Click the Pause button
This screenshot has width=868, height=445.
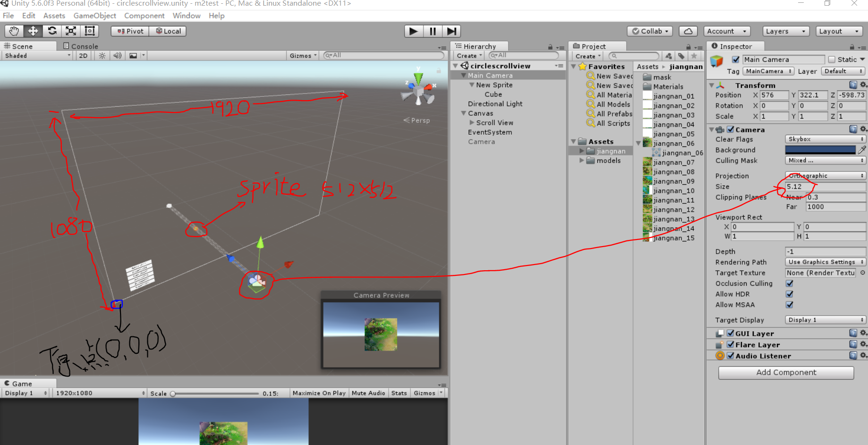pyautogui.click(x=433, y=31)
